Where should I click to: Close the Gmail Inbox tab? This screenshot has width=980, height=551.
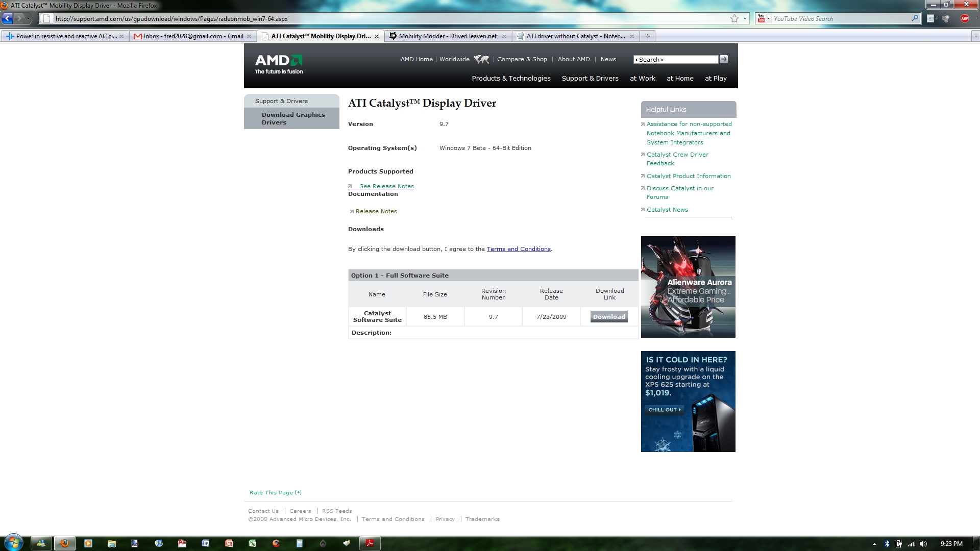point(249,36)
